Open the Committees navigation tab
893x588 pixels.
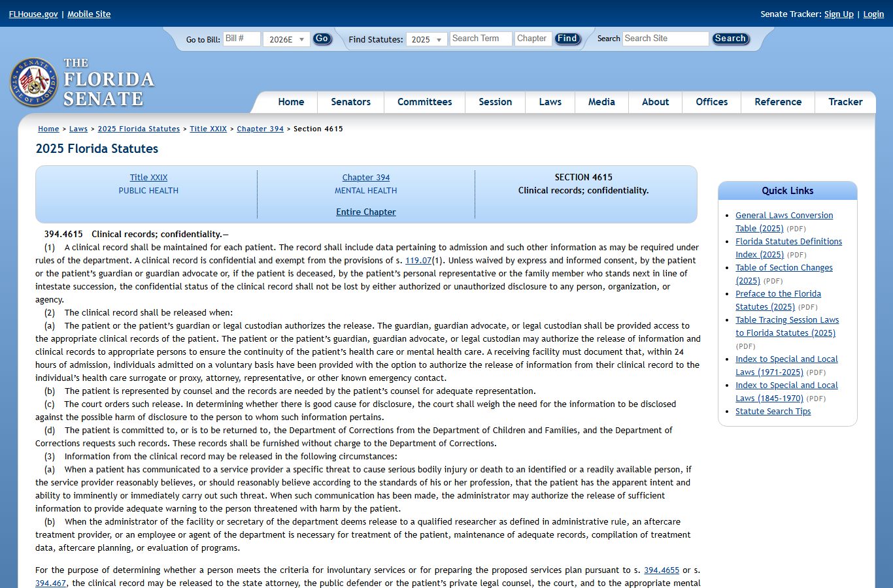[424, 102]
